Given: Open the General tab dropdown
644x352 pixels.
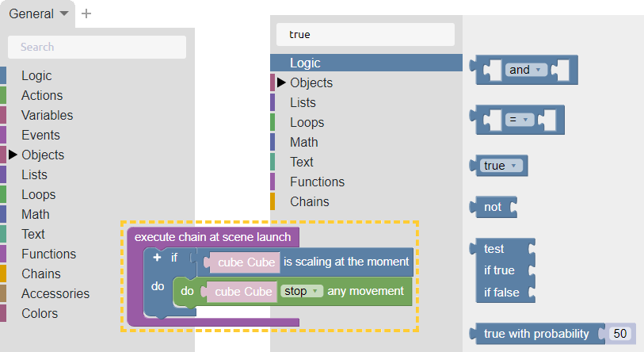Looking at the screenshot, I should coord(40,13).
